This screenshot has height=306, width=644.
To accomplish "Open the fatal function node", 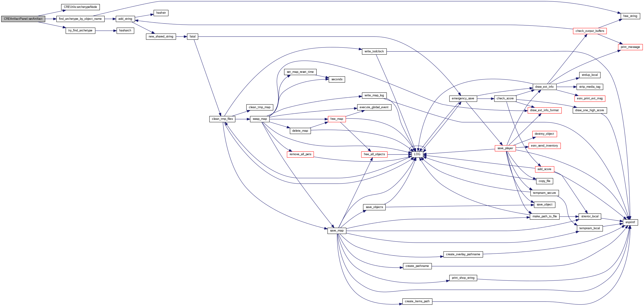I will pos(193,37).
